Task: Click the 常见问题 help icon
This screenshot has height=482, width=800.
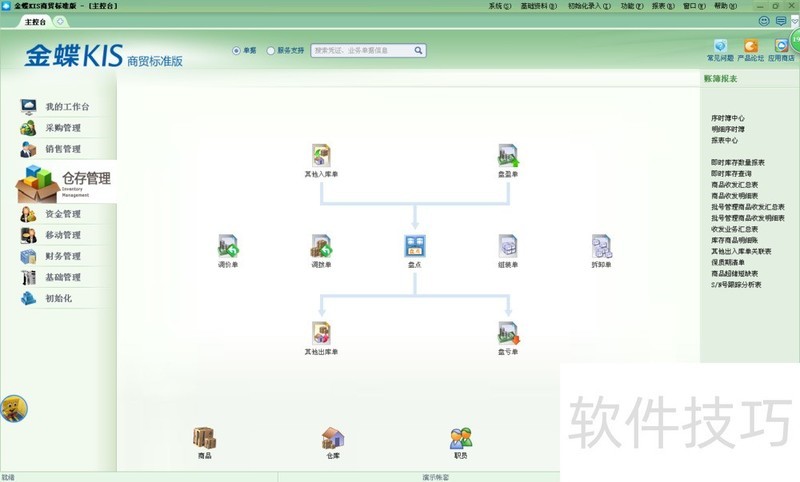Action: [x=720, y=46]
